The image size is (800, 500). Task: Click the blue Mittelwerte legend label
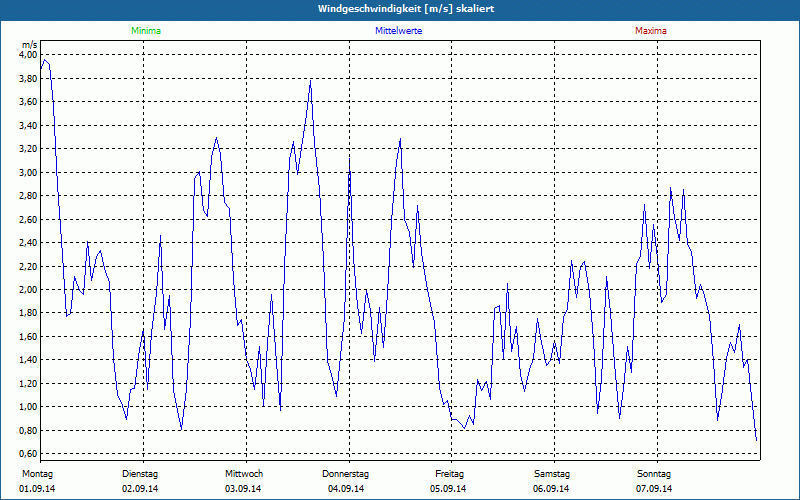(398, 31)
